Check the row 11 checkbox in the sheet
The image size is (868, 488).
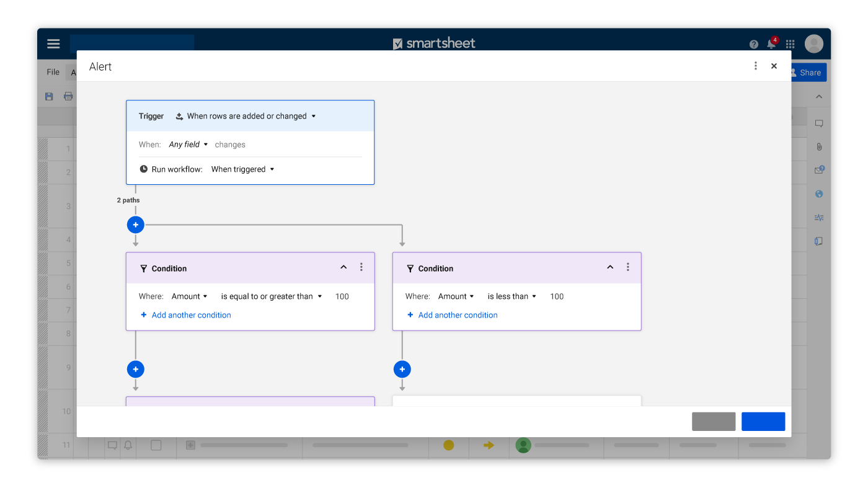coord(156,445)
